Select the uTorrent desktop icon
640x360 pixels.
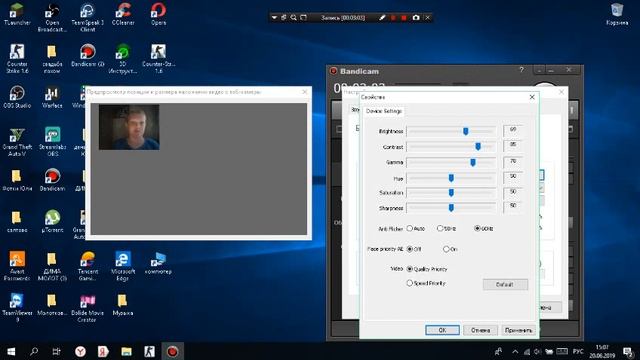pos(52,221)
